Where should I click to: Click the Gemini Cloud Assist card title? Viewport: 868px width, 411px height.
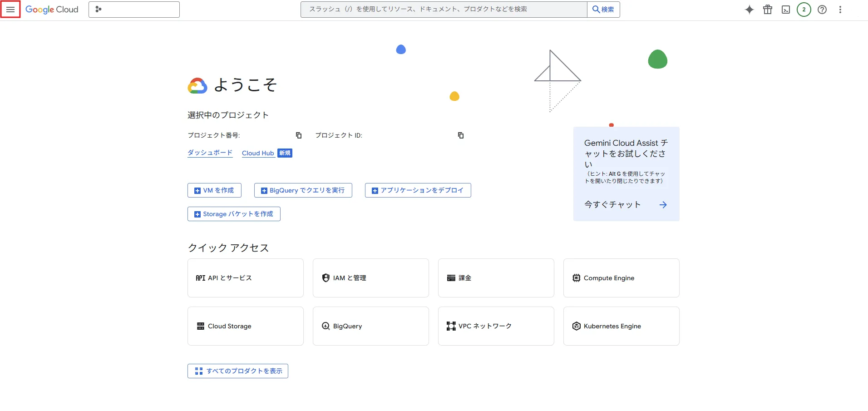tap(626, 154)
